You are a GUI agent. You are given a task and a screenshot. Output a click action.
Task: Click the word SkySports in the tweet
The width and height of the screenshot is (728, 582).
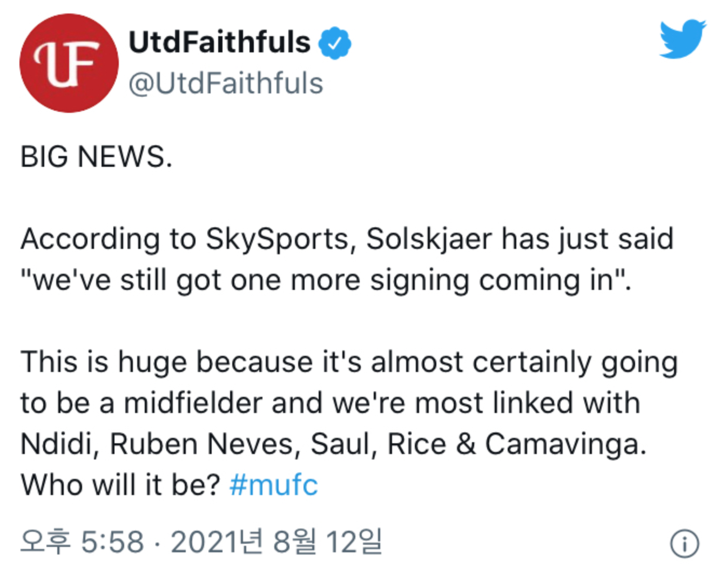[277, 239]
